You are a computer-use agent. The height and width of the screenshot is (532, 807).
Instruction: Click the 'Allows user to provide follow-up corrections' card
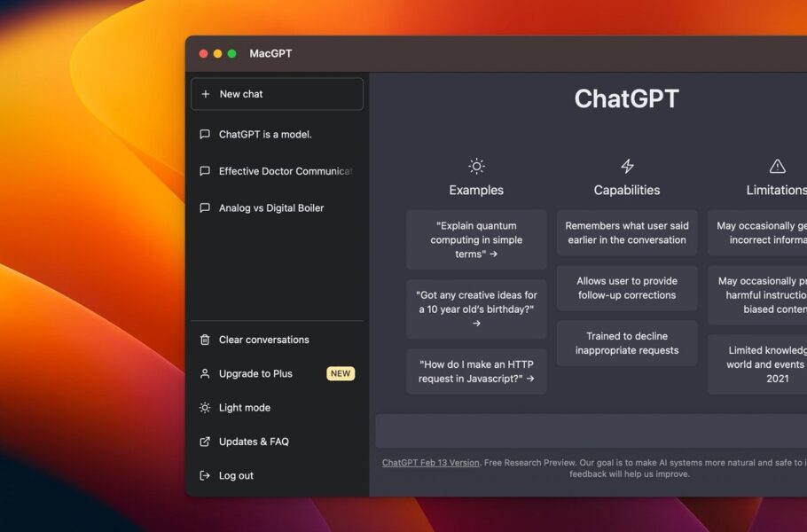(x=627, y=288)
